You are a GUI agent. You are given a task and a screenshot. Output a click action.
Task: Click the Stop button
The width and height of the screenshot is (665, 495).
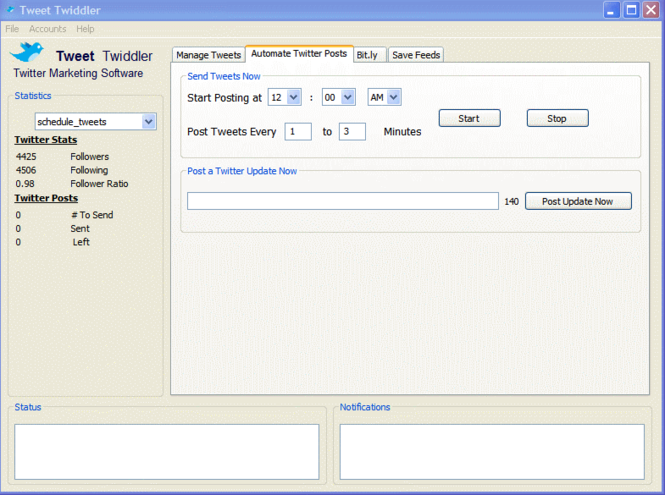pos(557,118)
